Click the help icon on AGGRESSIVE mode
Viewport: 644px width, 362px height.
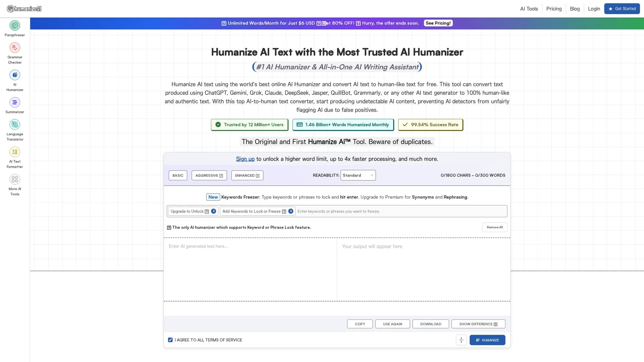point(221,176)
